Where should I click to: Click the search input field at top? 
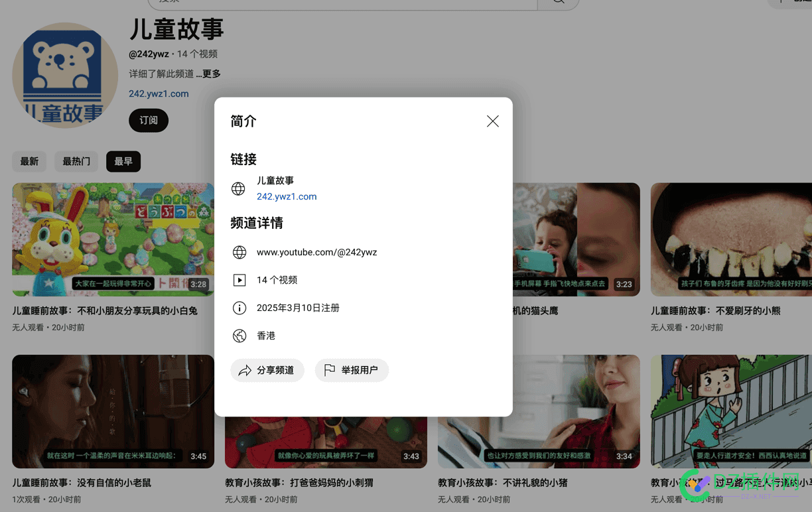pos(342,3)
